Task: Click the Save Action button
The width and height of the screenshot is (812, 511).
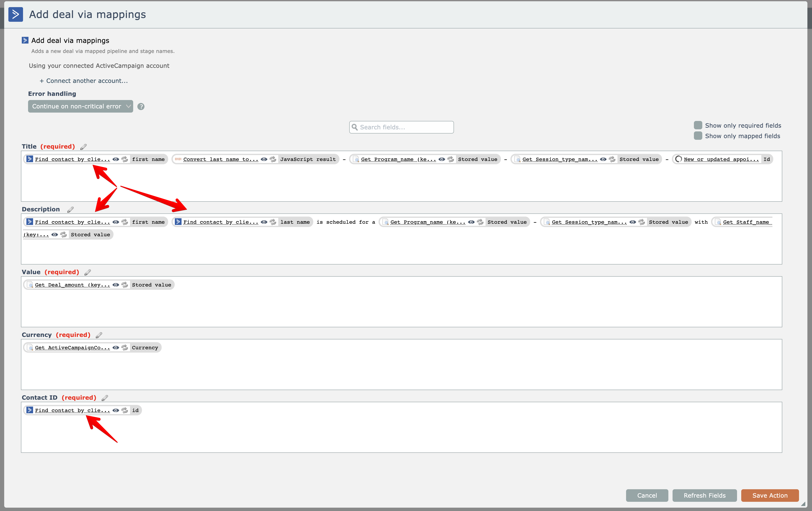Action: click(769, 495)
